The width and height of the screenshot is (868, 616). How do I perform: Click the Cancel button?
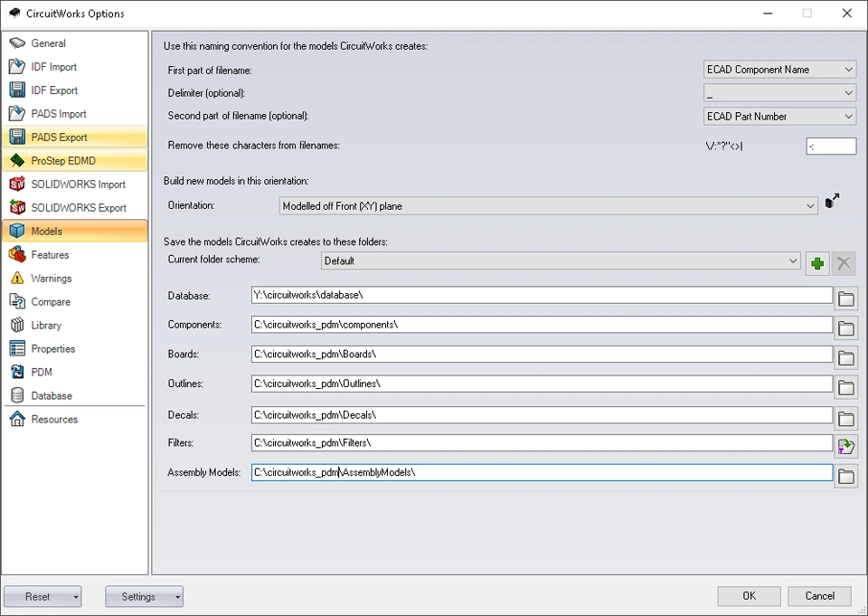click(819, 596)
